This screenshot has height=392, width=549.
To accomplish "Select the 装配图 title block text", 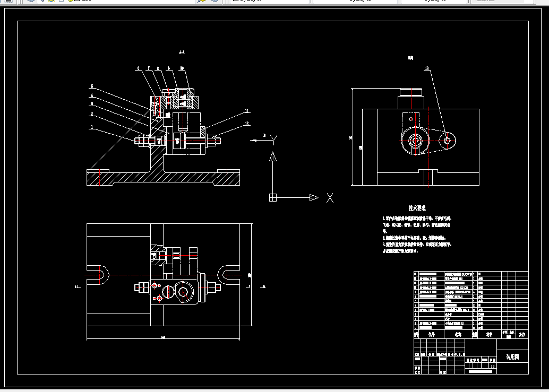I will [512, 356].
